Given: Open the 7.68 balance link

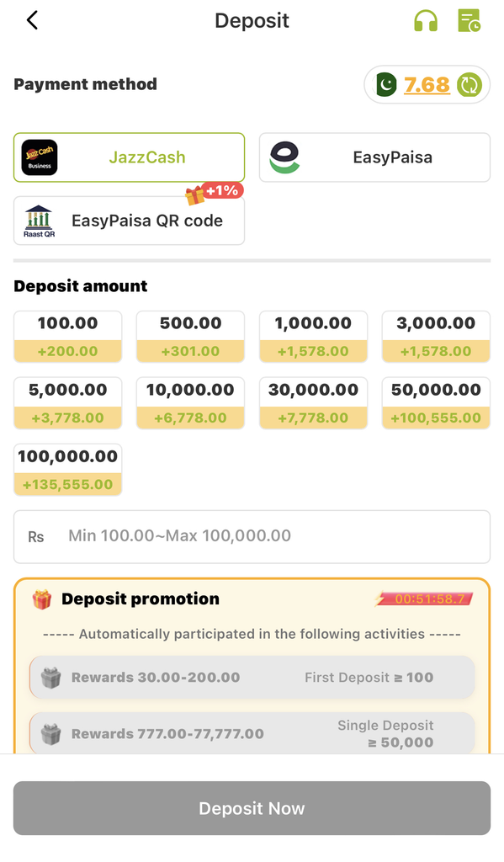Looking at the screenshot, I should click(427, 85).
